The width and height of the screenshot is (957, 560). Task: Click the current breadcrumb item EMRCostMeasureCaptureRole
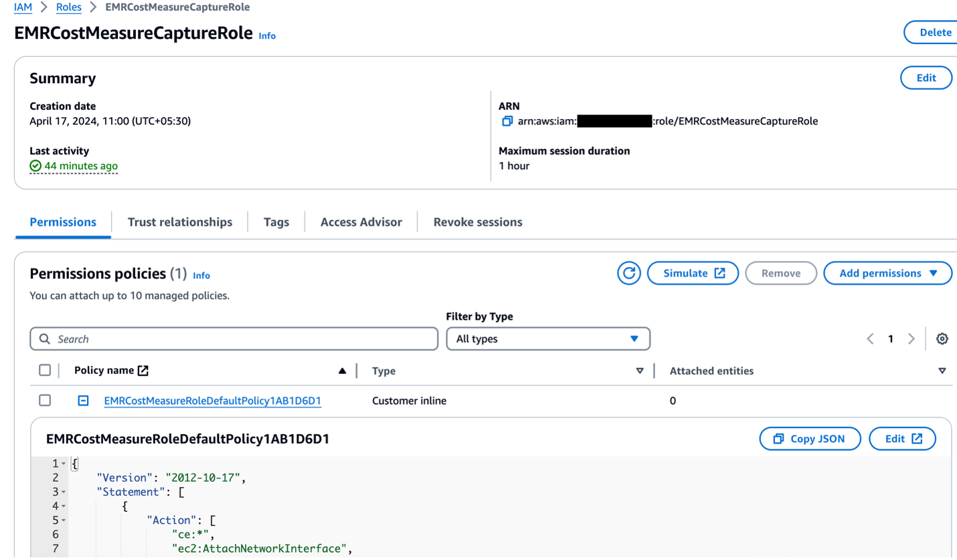coord(177,7)
